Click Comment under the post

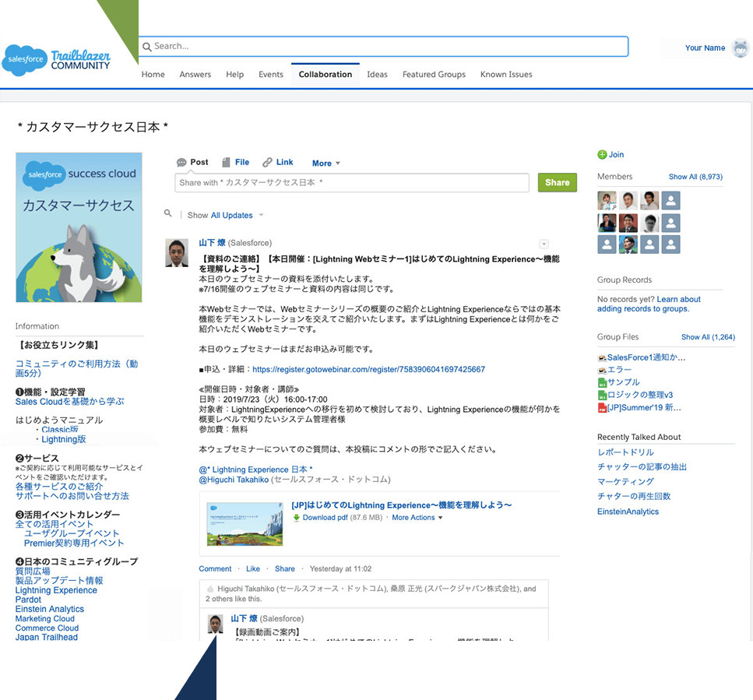[215, 568]
